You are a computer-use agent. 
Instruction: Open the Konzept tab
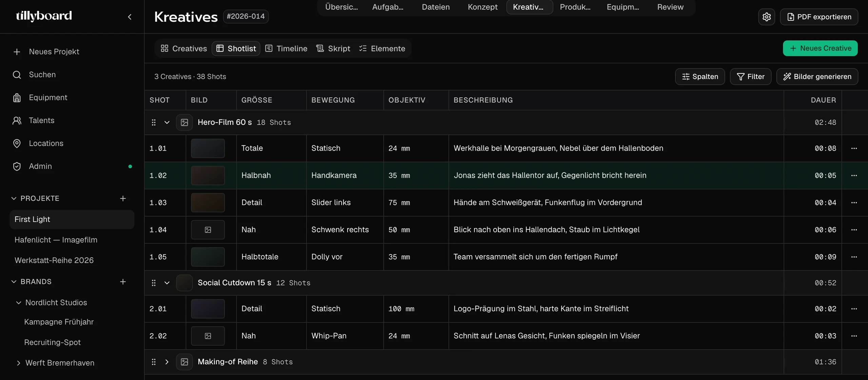click(482, 7)
